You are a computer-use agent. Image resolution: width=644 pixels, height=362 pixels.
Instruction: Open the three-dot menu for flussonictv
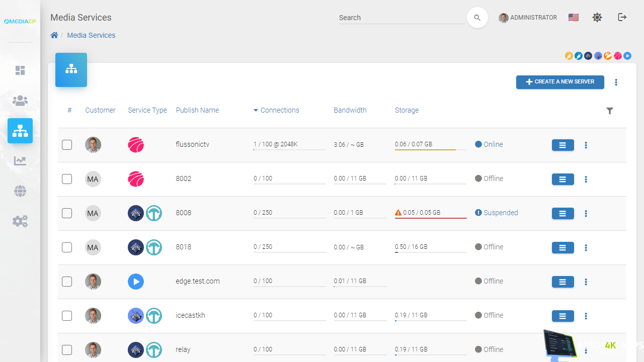pos(586,145)
